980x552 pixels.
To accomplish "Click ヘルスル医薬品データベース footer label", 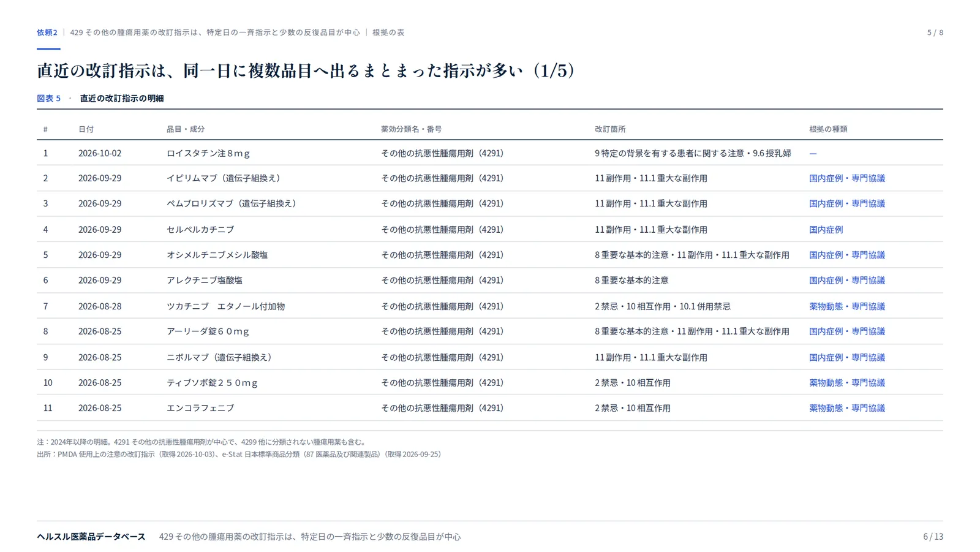I will [x=91, y=537].
